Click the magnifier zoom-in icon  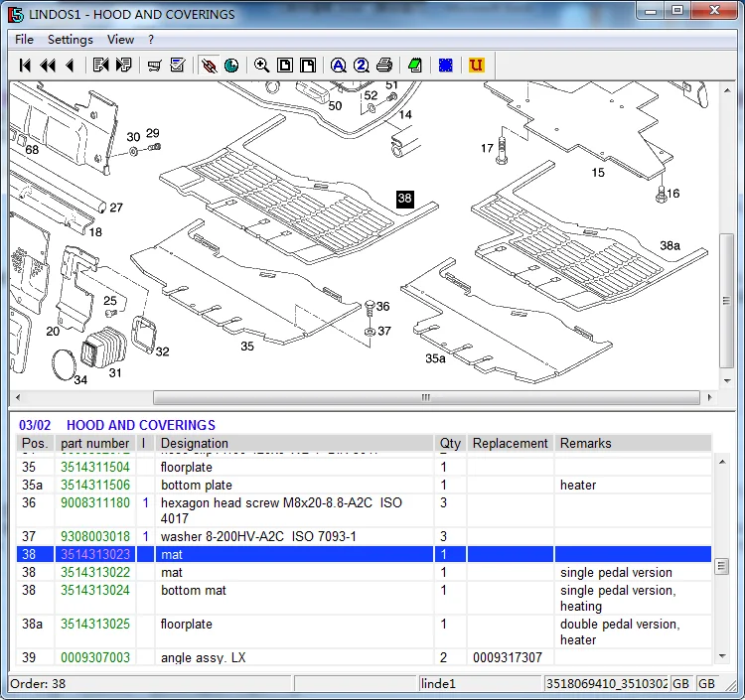261,66
